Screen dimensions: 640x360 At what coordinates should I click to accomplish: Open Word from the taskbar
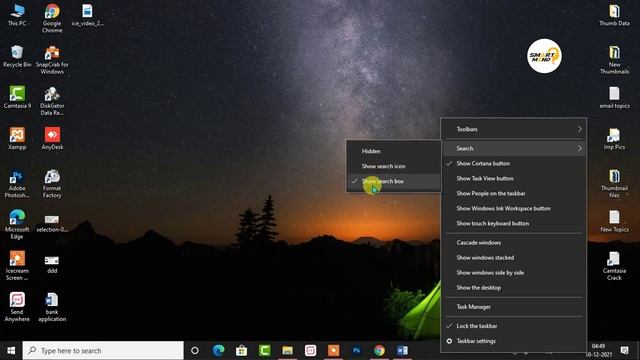tap(402, 351)
